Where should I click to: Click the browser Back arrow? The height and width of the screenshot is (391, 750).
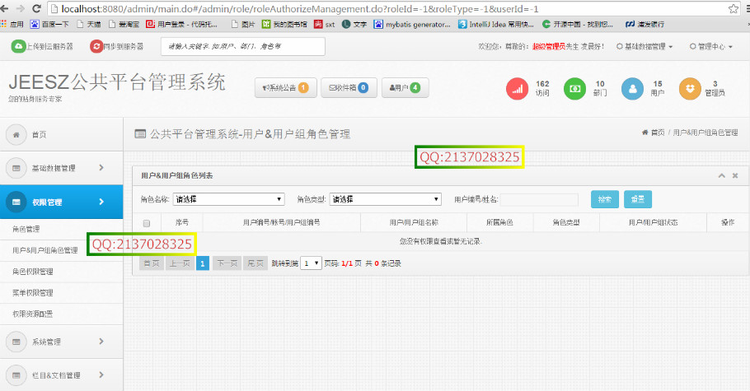[4, 9]
